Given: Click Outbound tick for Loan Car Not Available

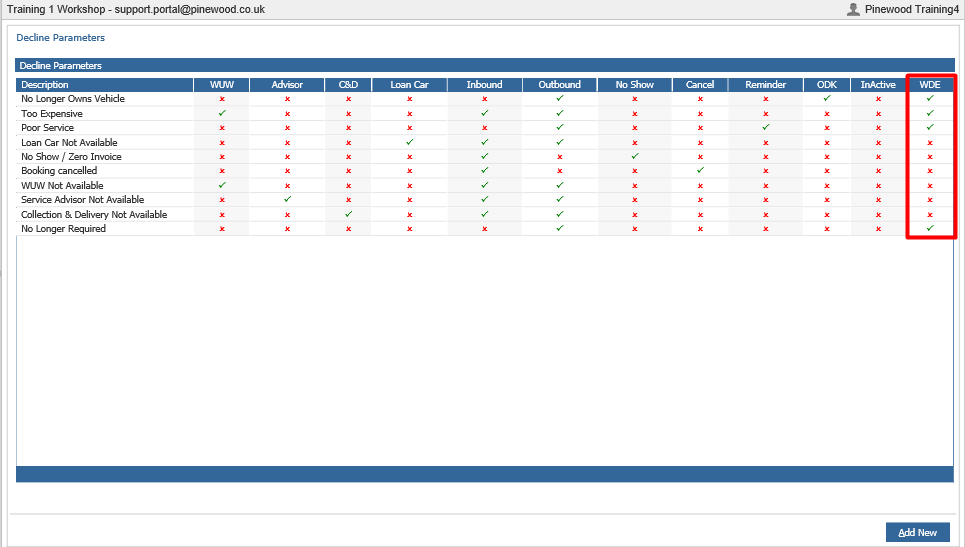Looking at the screenshot, I should (x=559, y=142).
